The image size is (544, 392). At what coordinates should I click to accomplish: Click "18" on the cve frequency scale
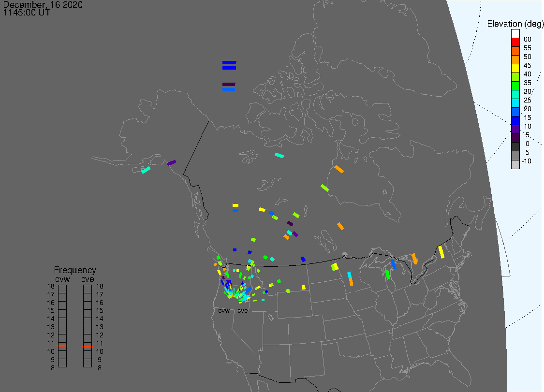100,286
